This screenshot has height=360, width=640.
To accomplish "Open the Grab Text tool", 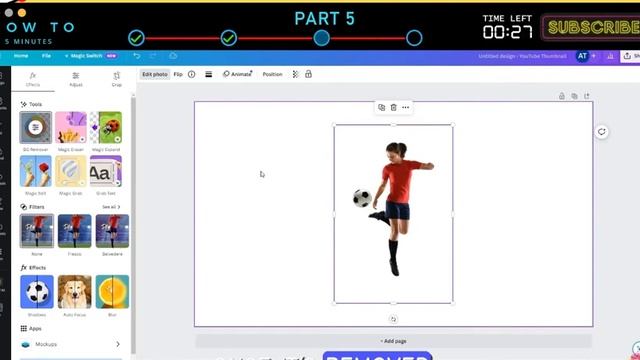I will 106,171.
